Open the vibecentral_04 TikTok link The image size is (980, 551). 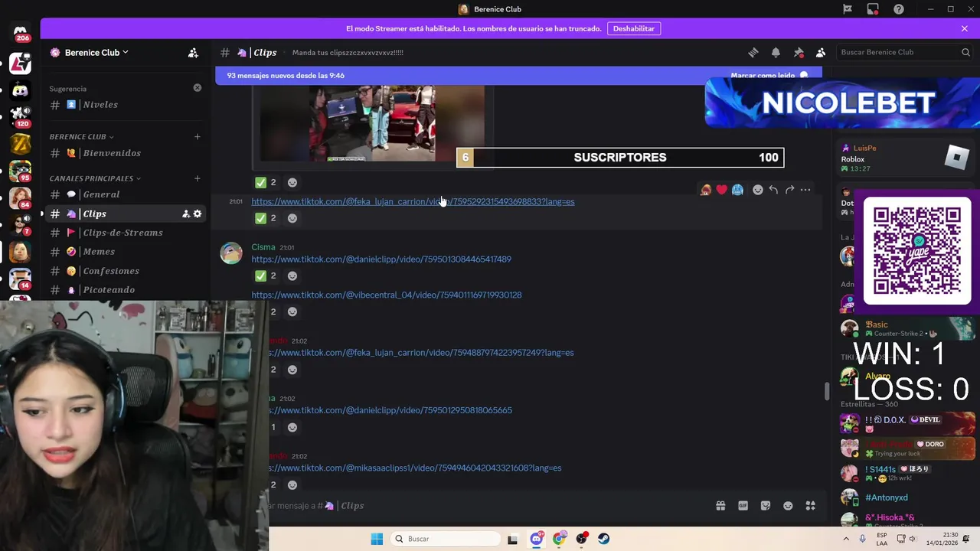(x=387, y=295)
